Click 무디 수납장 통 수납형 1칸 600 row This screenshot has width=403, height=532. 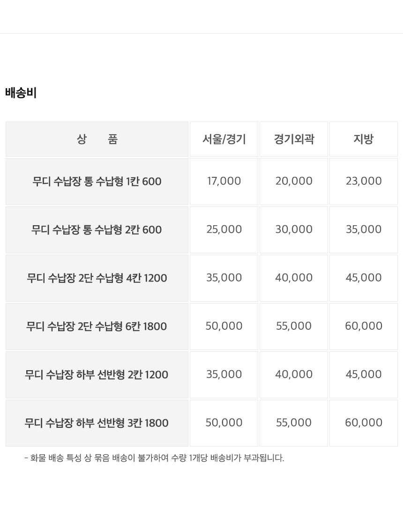97,182
